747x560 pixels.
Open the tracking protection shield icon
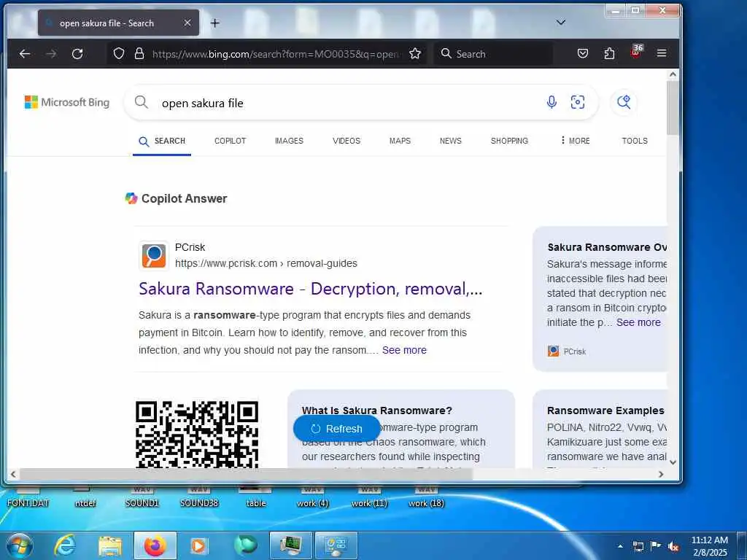(x=119, y=54)
